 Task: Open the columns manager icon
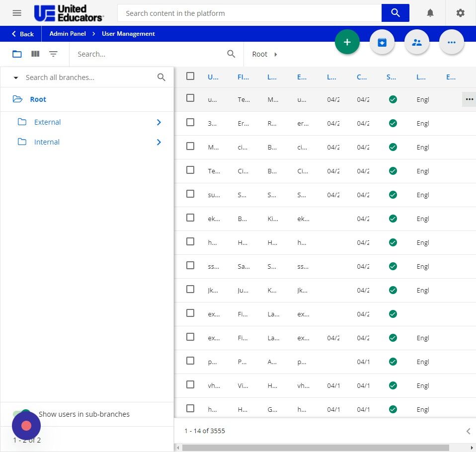pos(35,54)
